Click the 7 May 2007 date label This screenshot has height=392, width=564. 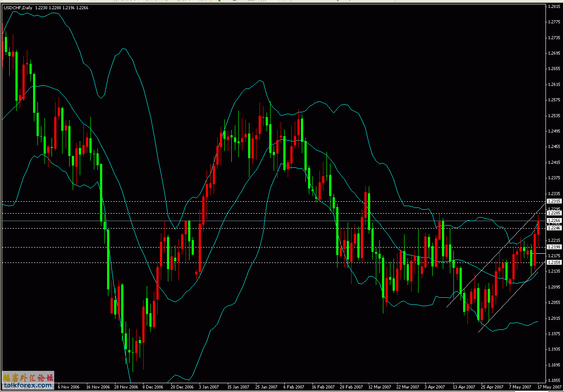[519, 387]
